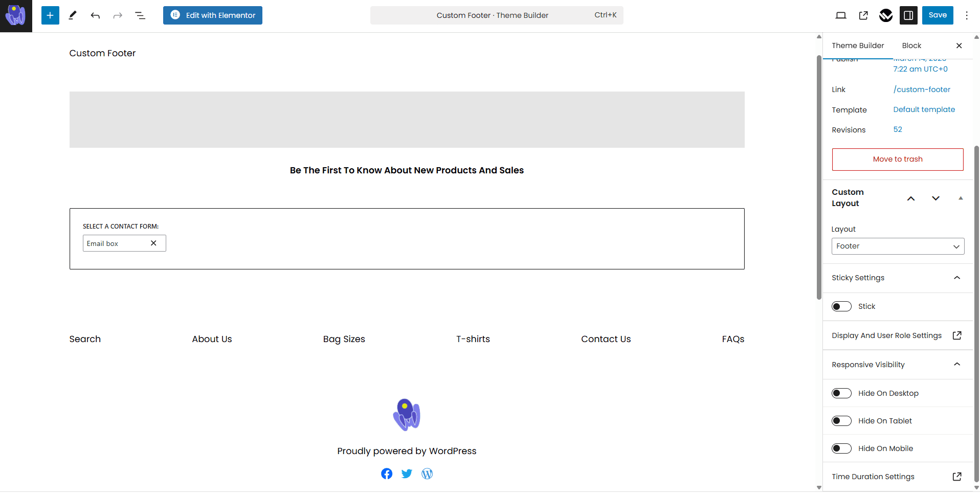This screenshot has width=980, height=495.
Task: Toggle Hide On Mobile switch
Action: coord(841,448)
